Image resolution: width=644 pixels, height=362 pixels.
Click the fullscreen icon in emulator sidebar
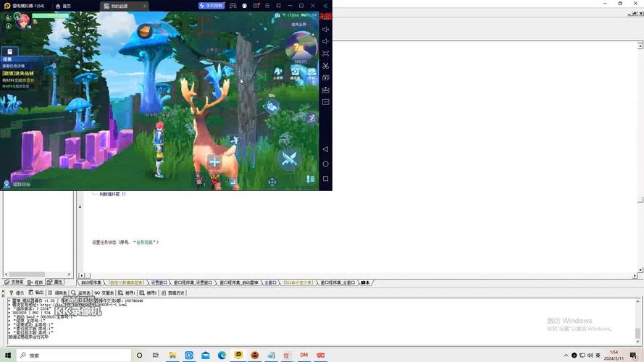pyautogui.click(x=326, y=54)
